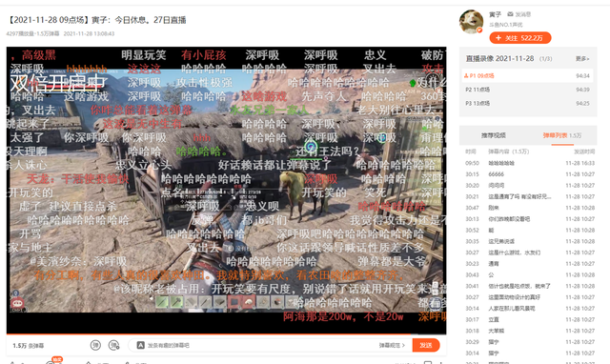Click the danmaku font style A icon
The image size is (610, 364).
pos(140,345)
